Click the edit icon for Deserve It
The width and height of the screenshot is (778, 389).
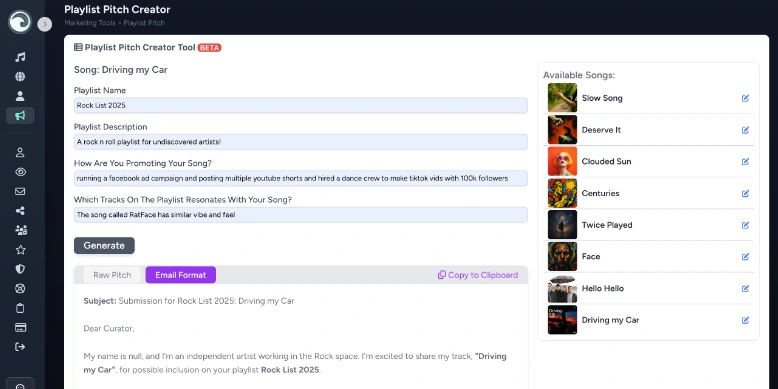tap(745, 130)
